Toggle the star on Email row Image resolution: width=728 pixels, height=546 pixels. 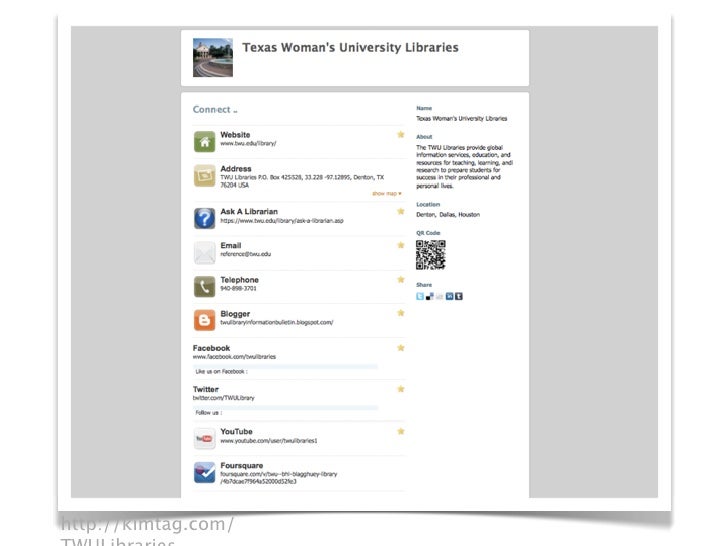click(401, 245)
